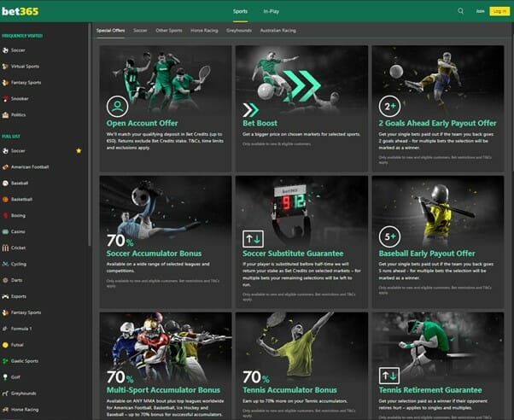Click the Formula 1 icon
This screenshot has height=420, width=514.
(5, 329)
